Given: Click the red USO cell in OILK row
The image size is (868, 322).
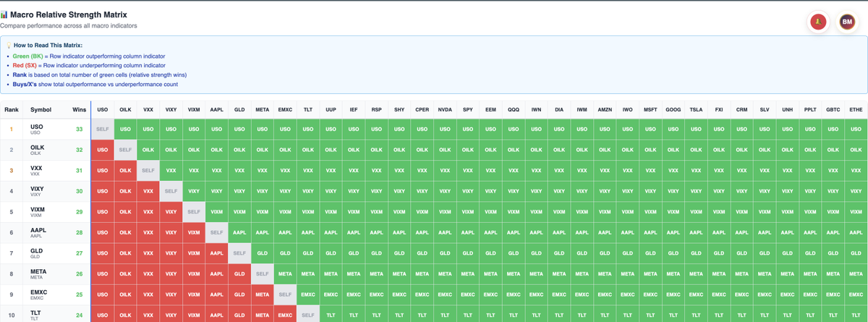Looking at the screenshot, I should coord(103,151).
